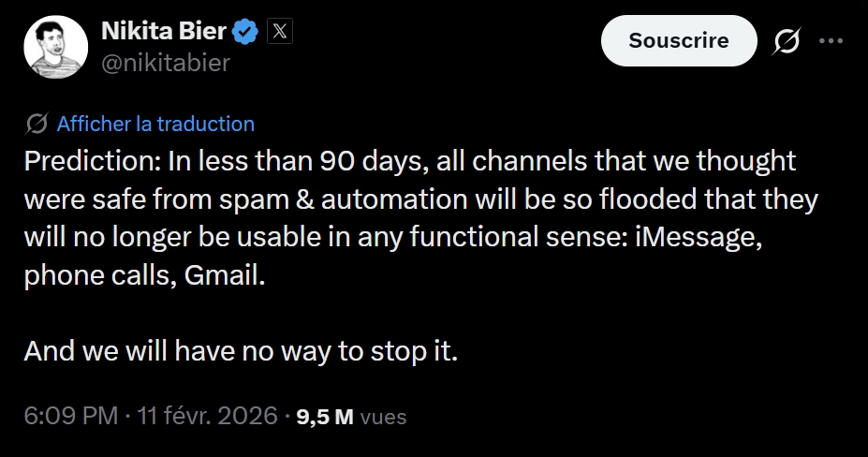Click Afficher la traduction link

coord(155,124)
